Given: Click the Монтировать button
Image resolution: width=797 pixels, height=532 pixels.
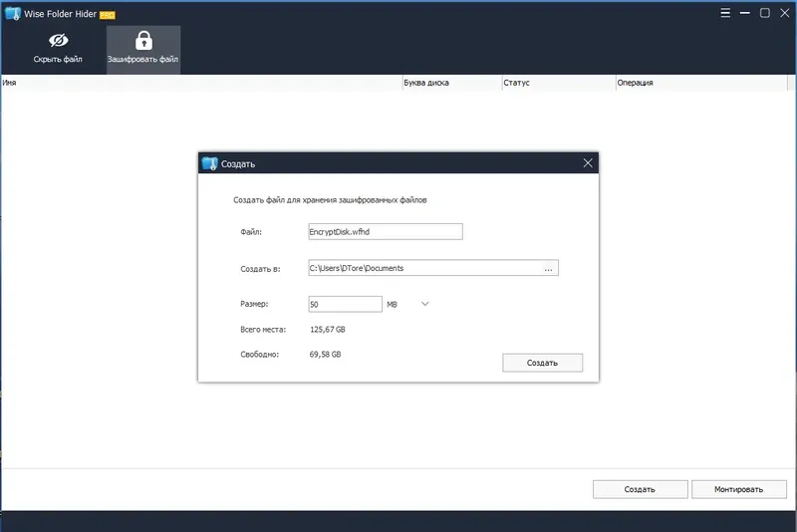Looking at the screenshot, I should pyautogui.click(x=738, y=489).
